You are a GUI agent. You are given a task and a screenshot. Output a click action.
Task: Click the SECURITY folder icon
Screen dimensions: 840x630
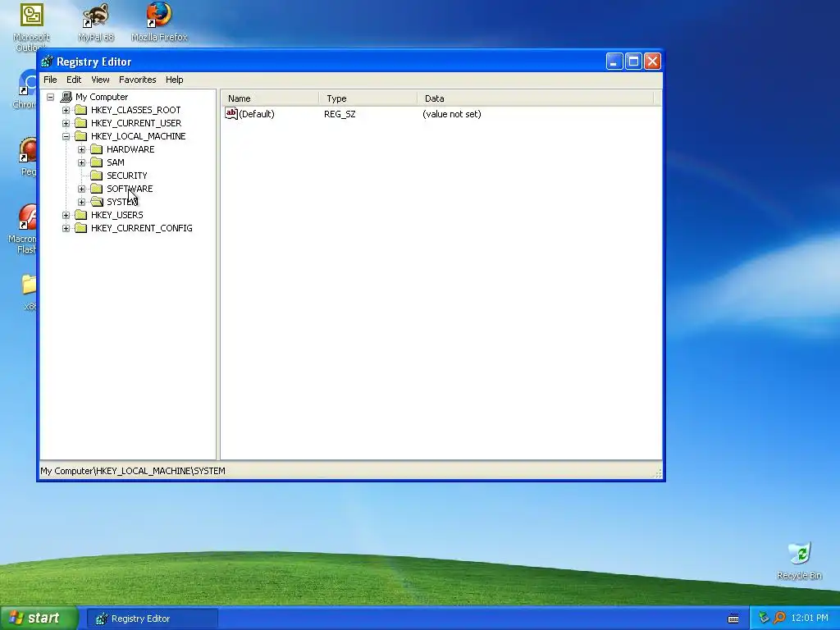click(97, 176)
